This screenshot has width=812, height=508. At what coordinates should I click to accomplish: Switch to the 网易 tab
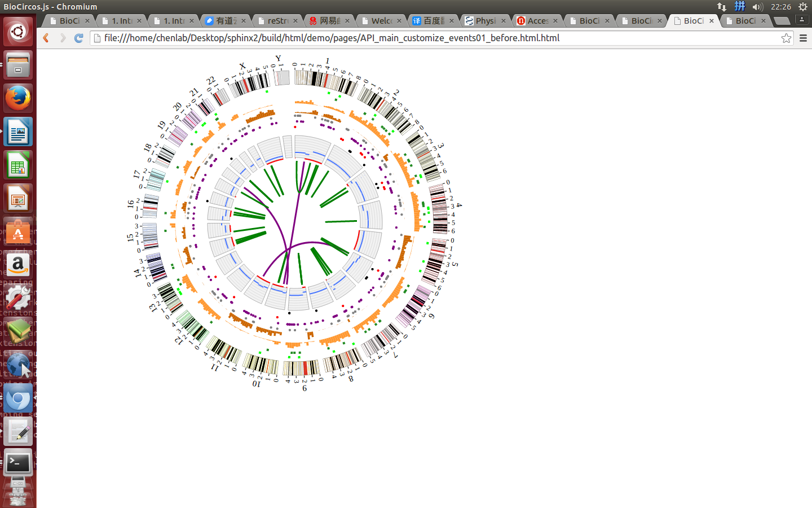[x=329, y=20]
